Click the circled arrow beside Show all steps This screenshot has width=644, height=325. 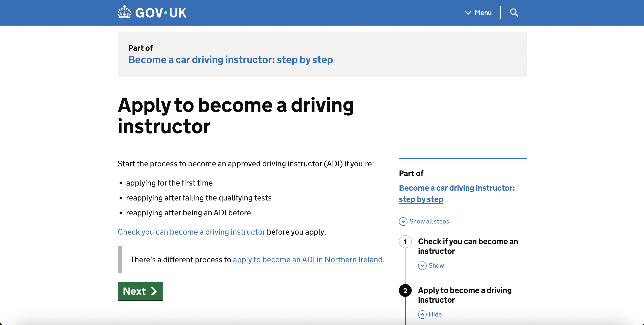coord(403,221)
